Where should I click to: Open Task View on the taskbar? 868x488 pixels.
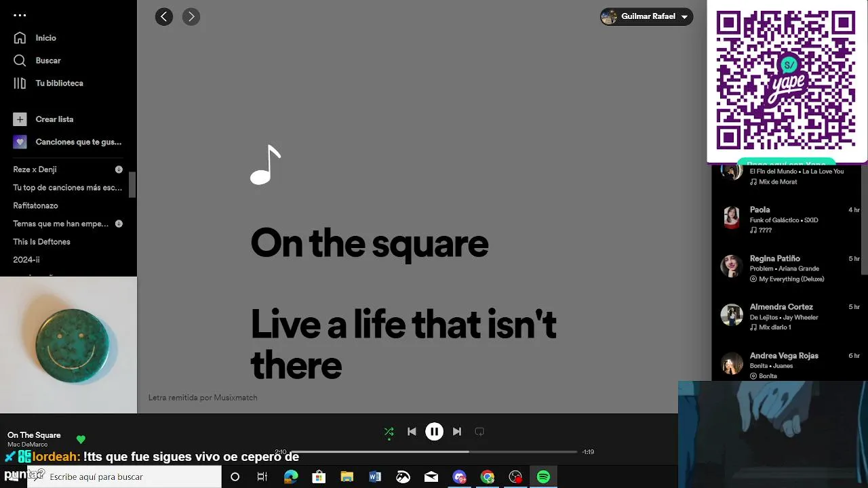pyautogui.click(x=262, y=476)
